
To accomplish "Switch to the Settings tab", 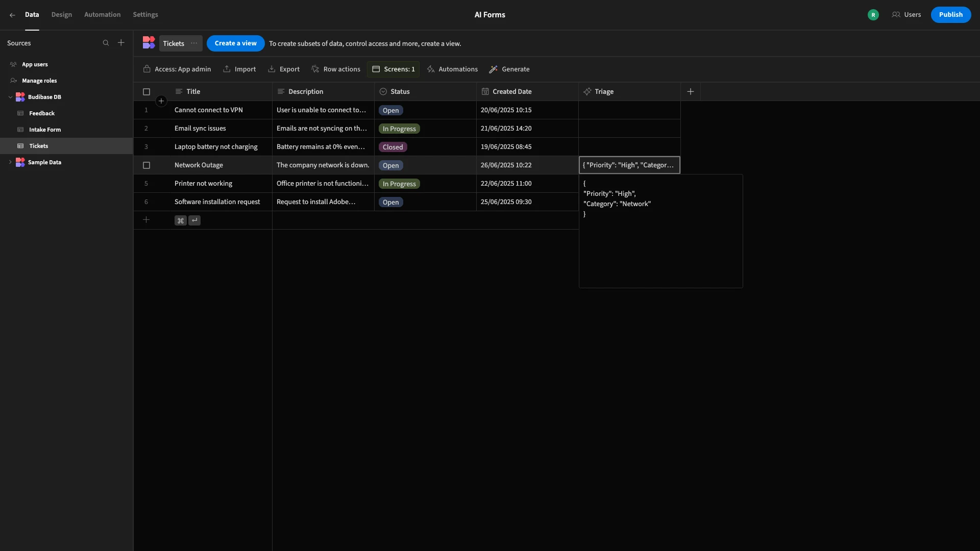I will 145,15.
